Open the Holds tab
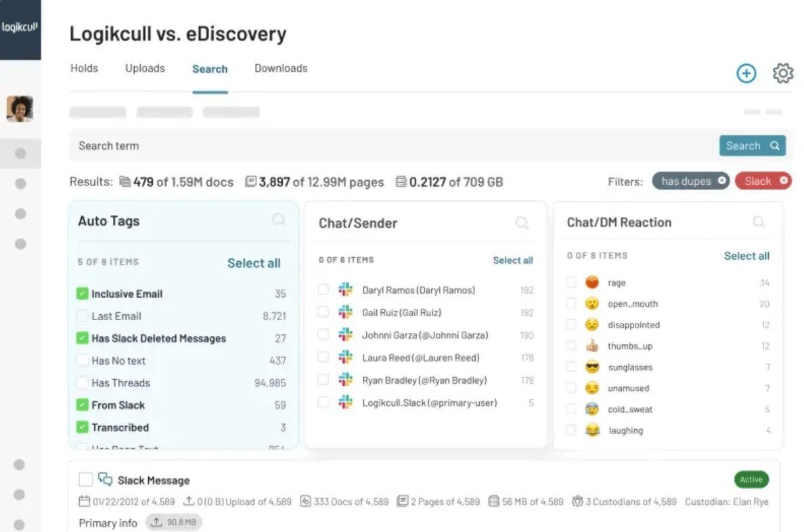Image resolution: width=804 pixels, height=532 pixels. click(84, 68)
